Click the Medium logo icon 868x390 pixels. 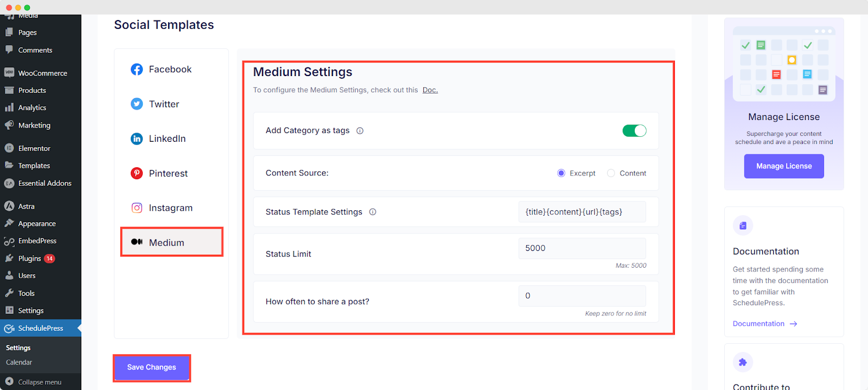click(x=137, y=242)
